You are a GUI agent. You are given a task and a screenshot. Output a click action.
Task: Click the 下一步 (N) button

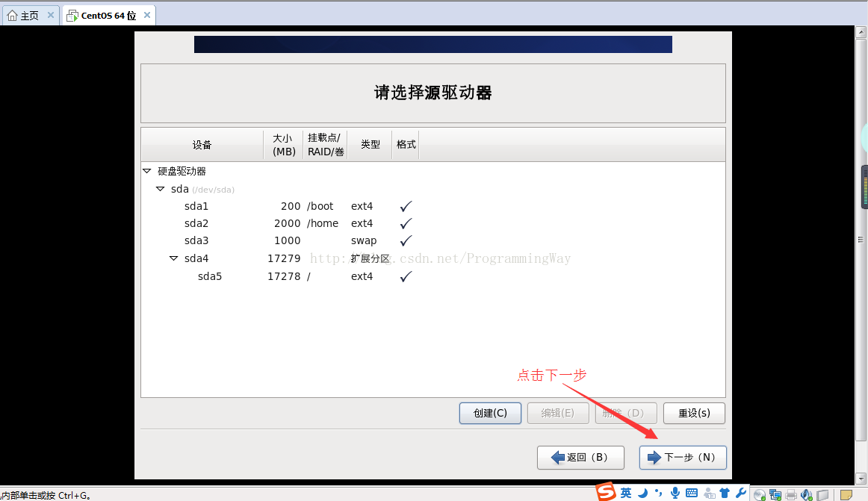(x=683, y=457)
